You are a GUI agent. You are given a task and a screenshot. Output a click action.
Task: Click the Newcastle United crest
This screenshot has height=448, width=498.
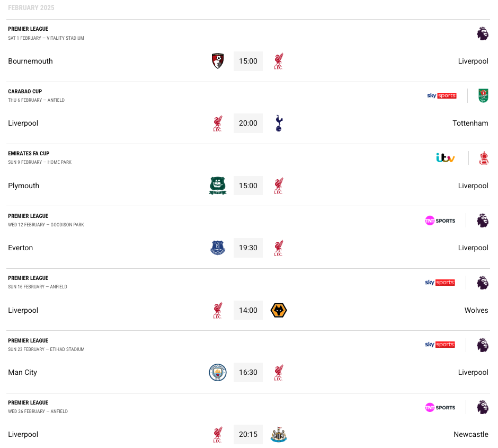(279, 434)
